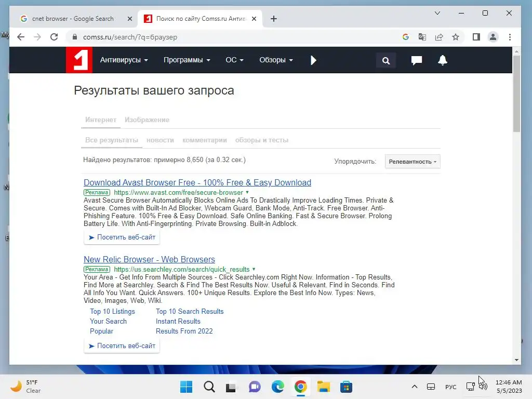532x399 pixels.
Task: Expand the arrow next to the avast.com URL
Action: (x=247, y=192)
